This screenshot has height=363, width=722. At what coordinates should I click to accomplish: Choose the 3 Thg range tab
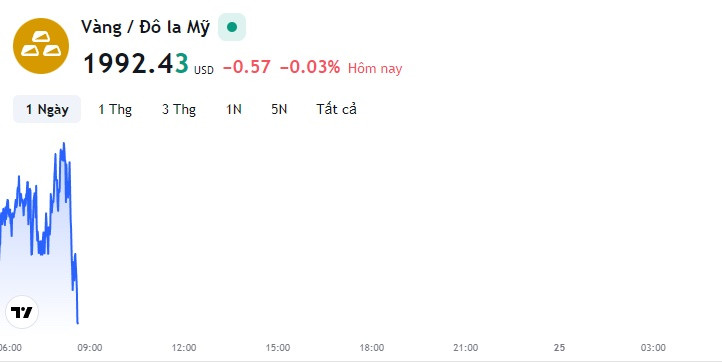(179, 109)
